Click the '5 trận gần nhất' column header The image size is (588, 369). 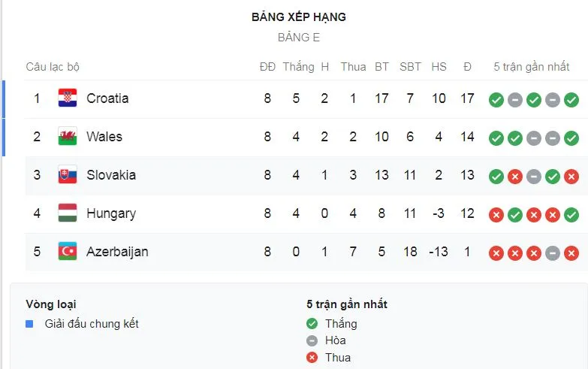click(532, 67)
